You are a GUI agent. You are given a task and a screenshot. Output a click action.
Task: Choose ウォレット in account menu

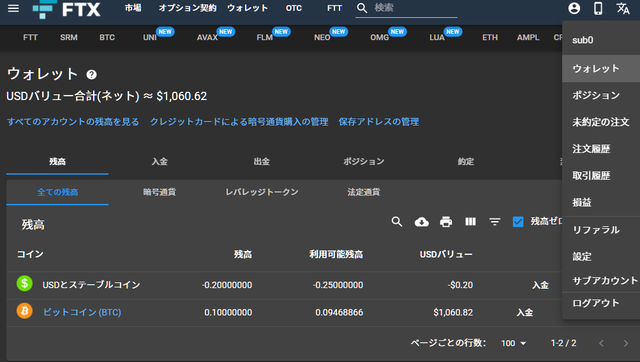tap(601, 69)
